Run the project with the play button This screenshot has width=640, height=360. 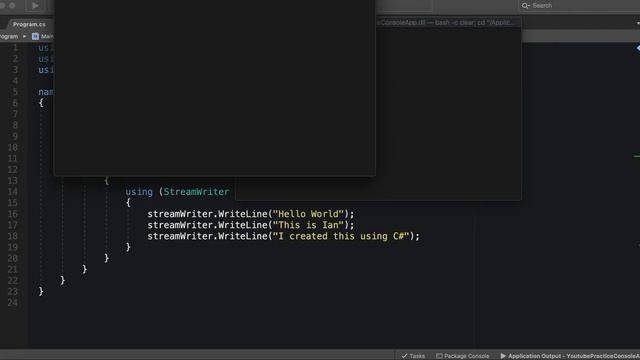35,5
